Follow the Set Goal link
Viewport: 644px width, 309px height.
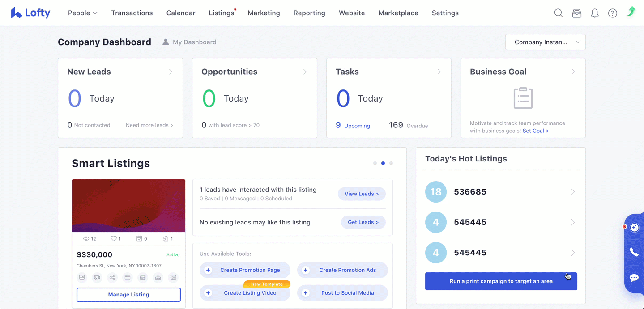point(536,131)
